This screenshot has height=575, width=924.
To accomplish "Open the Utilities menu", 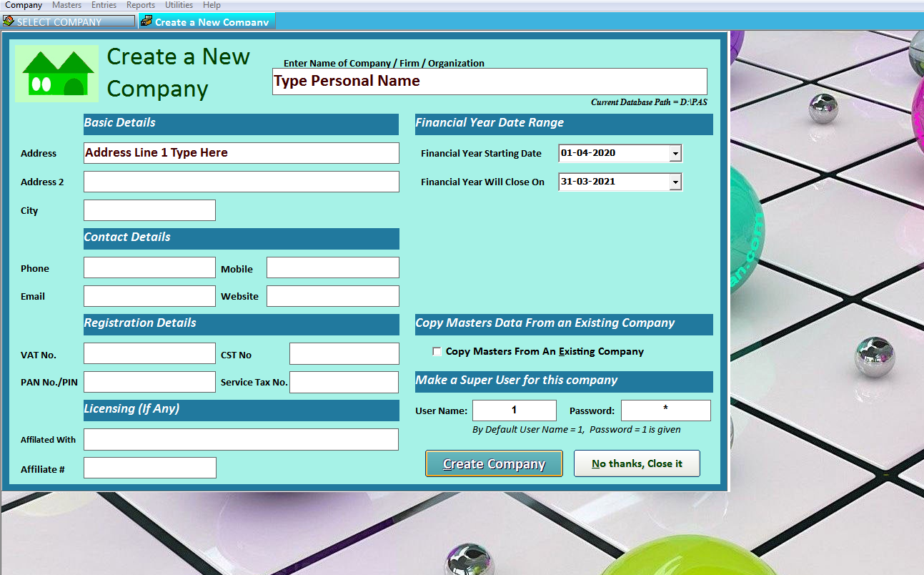I will (178, 5).
